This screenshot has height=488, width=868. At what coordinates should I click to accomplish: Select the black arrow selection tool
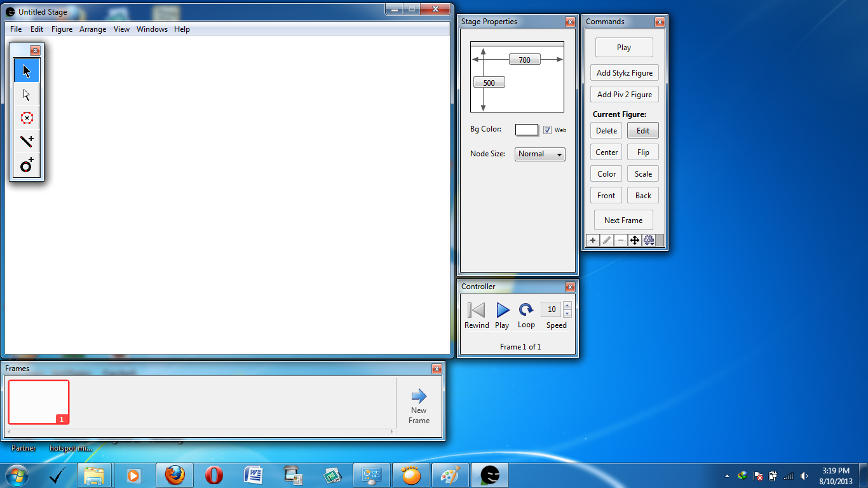pyautogui.click(x=27, y=71)
